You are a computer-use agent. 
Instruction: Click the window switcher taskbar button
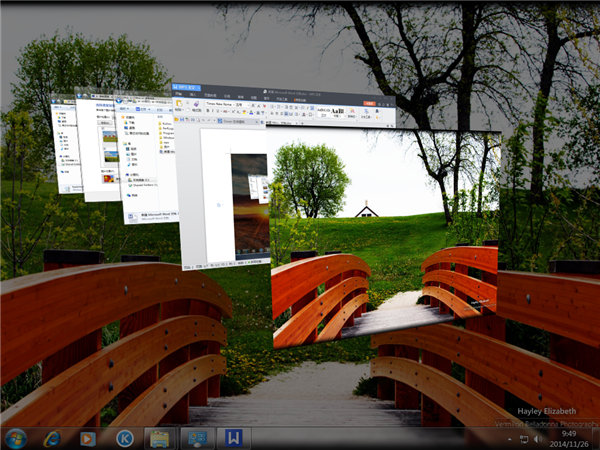[197, 438]
